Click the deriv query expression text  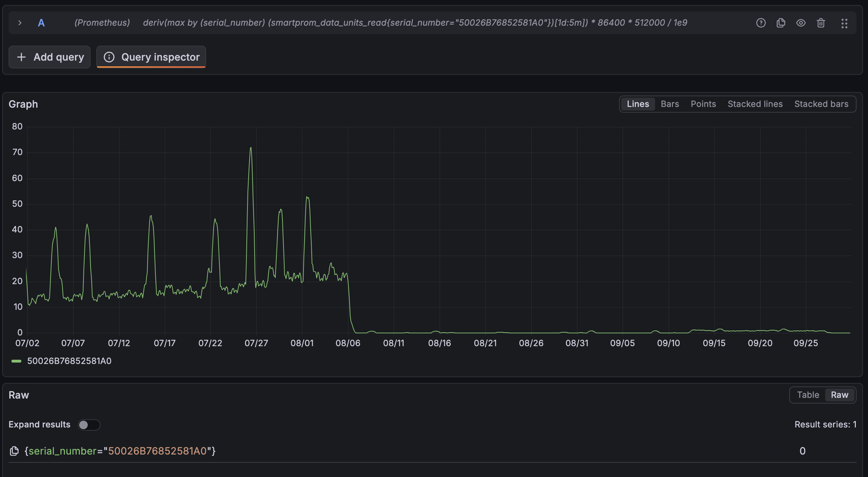415,23
